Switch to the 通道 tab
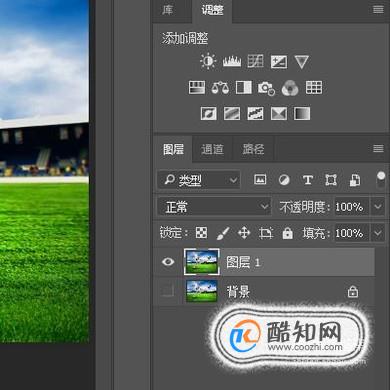The height and width of the screenshot is (390, 390). pyautogui.click(x=212, y=149)
